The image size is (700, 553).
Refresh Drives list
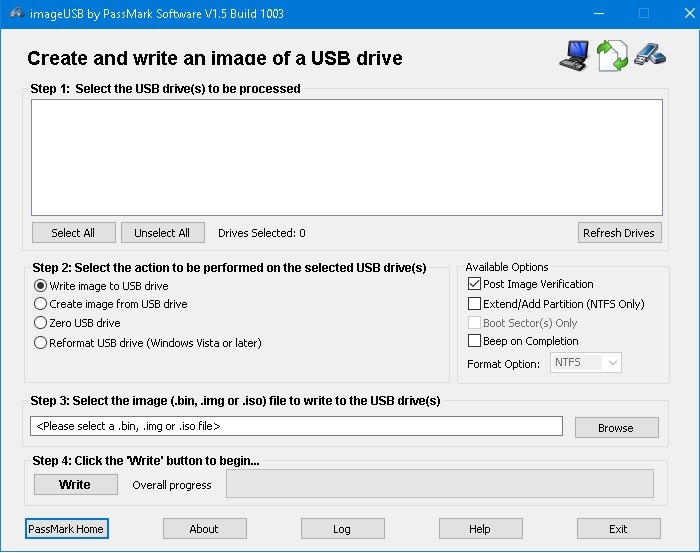tap(620, 233)
